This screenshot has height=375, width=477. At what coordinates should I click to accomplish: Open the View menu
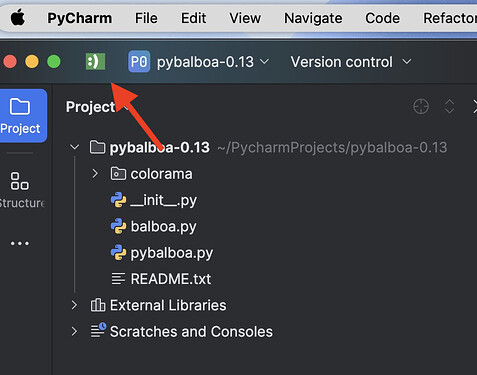point(245,18)
